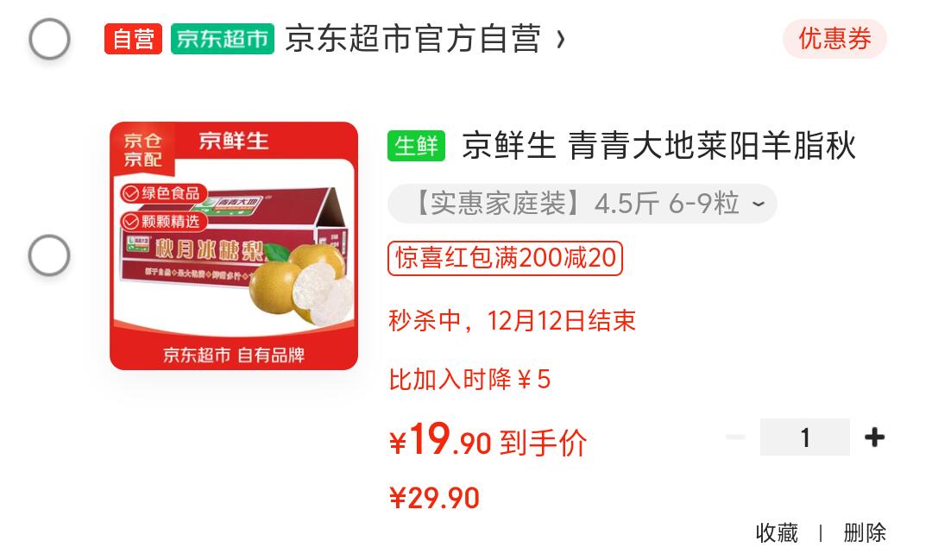Tap dropdown arrow on the spec selector
This screenshot has height=560, width=932.
click(x=758, y=204)
